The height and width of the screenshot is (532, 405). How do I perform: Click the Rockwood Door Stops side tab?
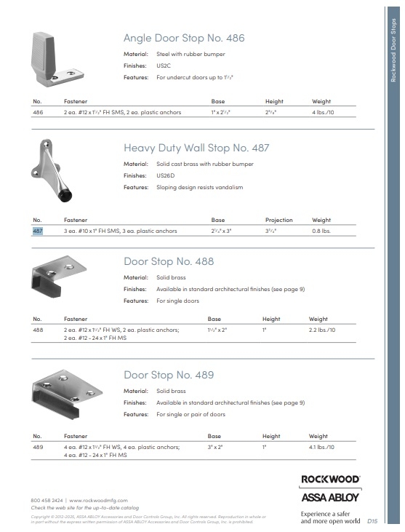pos(393,50)
